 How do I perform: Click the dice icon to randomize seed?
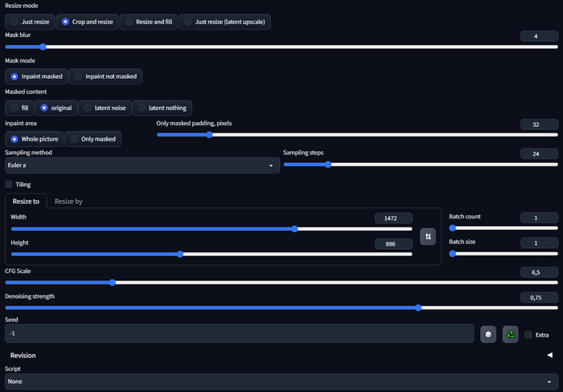tap(488, 334)
